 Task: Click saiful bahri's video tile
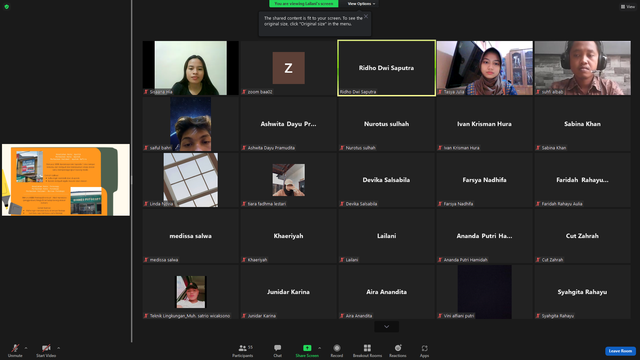[191, 124]
